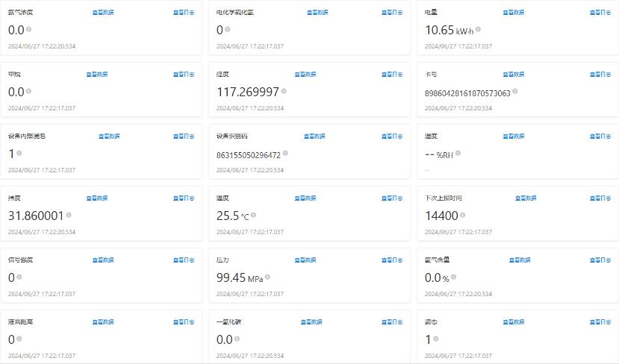Click info icon in 甲烷 card
Viewport: 619px width, 364px height.
coord(28,91)
